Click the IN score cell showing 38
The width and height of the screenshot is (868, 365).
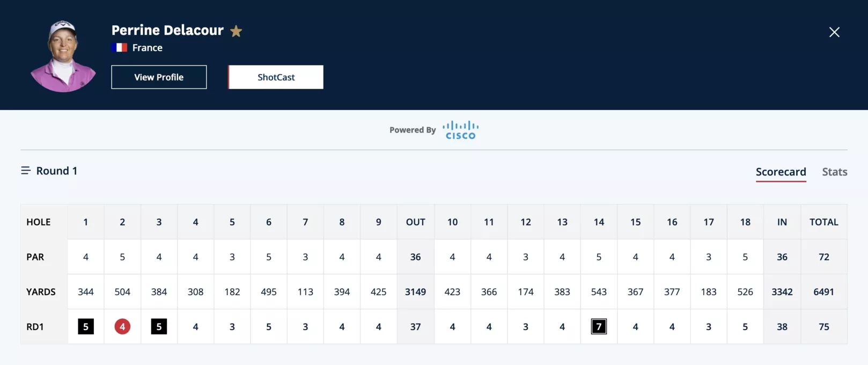[x=782, y=326]
